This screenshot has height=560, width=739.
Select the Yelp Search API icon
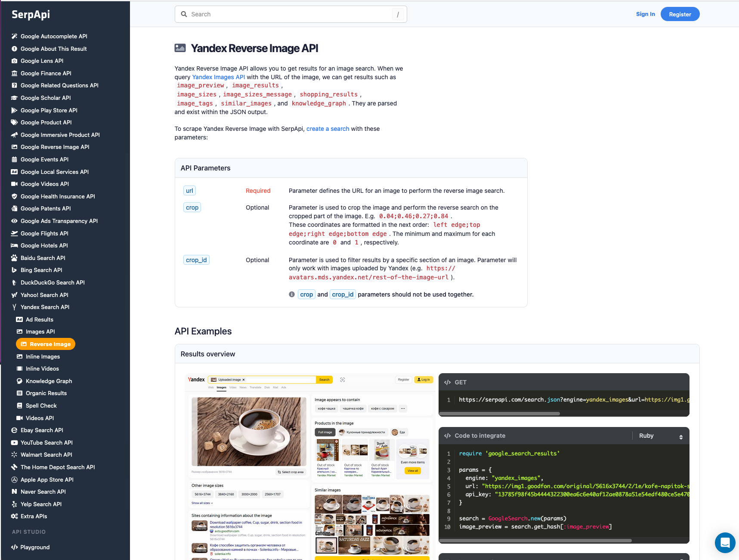[x=14, y=504]
